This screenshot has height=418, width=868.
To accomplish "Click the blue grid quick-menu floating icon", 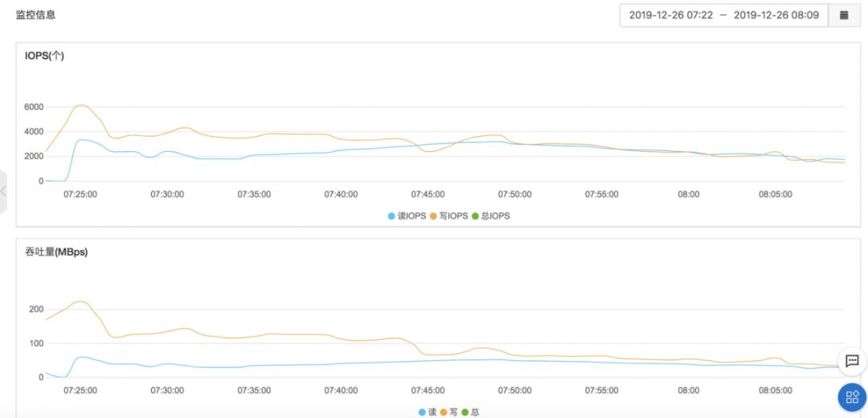I will tap(852, 396).
